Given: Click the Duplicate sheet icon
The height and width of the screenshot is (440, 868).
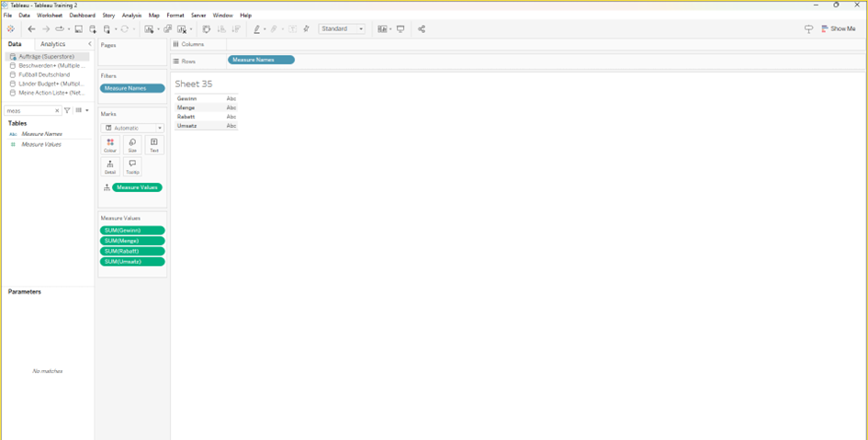Looking at the screenshot, I should pos(168,28).
